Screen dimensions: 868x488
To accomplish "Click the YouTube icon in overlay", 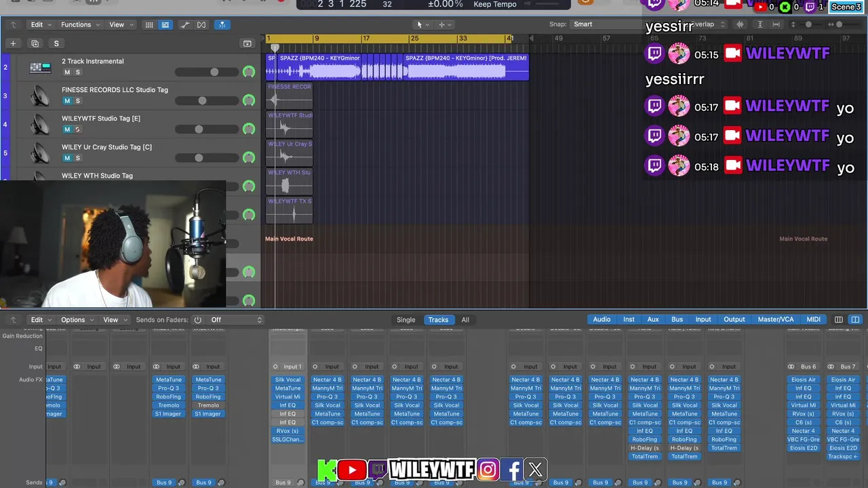I will click(x=352, y=470).
